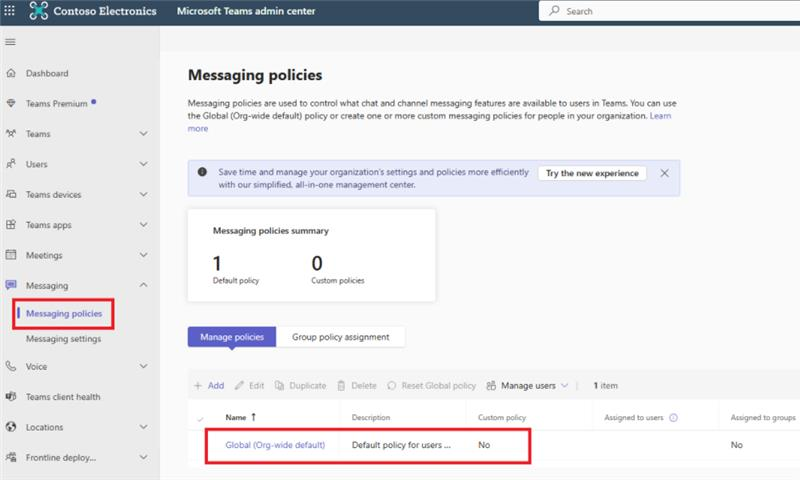800x480 pixels.
Task: Open Teams Premium in sidebar
Action: coord(57,104)
